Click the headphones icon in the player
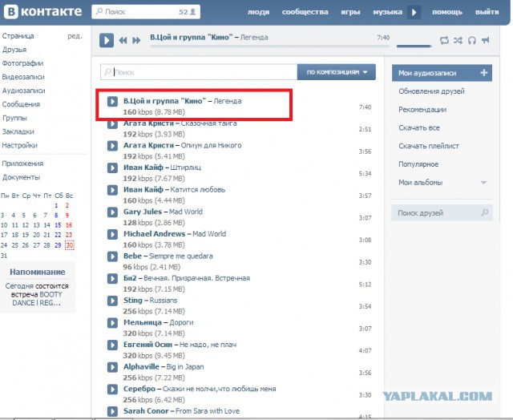 472,40
